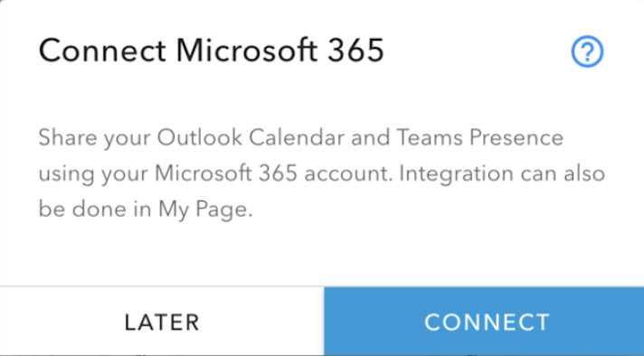Click the word Outlook in the description
Viewport: 644px width, 356px height.
200,137
